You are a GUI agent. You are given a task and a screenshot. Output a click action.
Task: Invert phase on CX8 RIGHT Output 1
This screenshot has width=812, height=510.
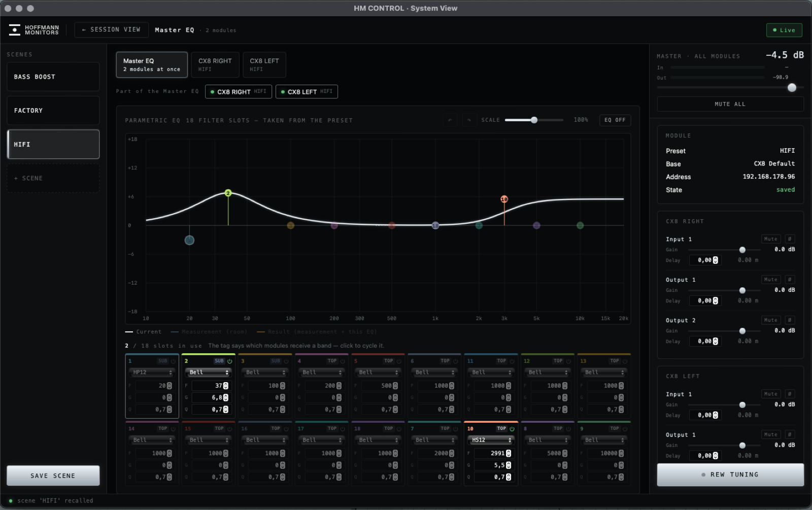click(790, 280)
